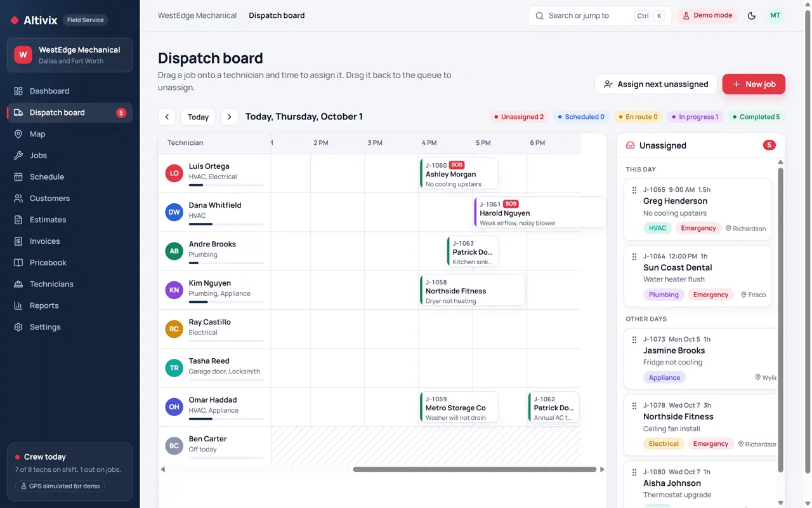The width and height of the screenshot is (812, 508).
Task: Click the Demo mode badge
Action: click(x=707, y=16)
